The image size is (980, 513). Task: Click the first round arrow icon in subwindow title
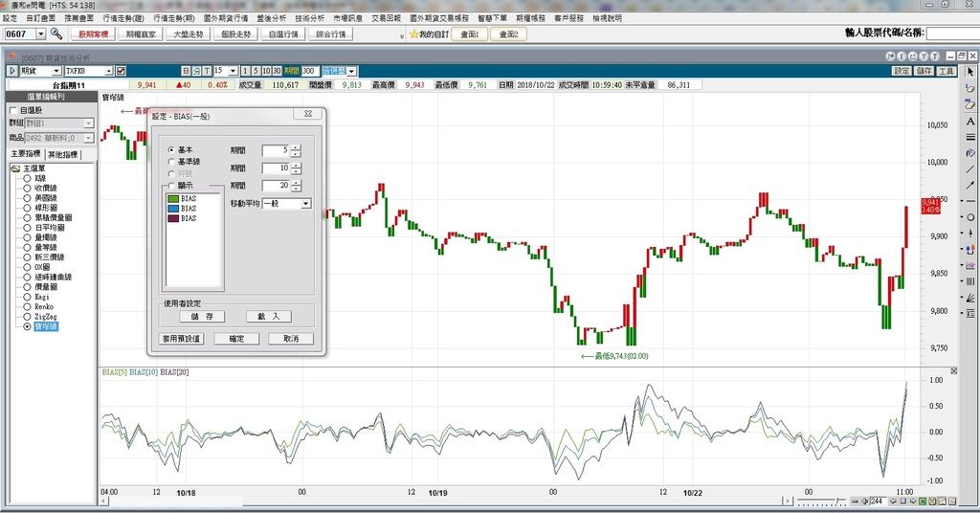pos(891,56)
